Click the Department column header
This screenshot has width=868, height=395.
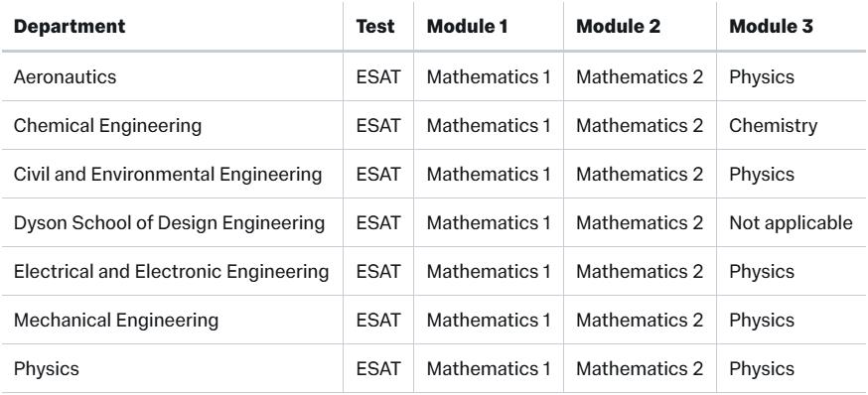point(70,27)
